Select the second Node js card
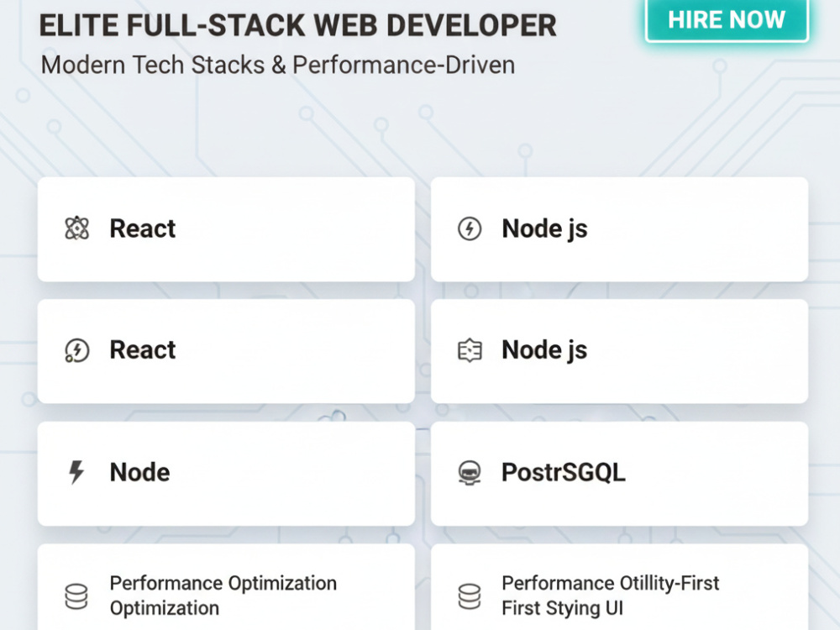Screen dimensions: 840x630 [619, 351]
